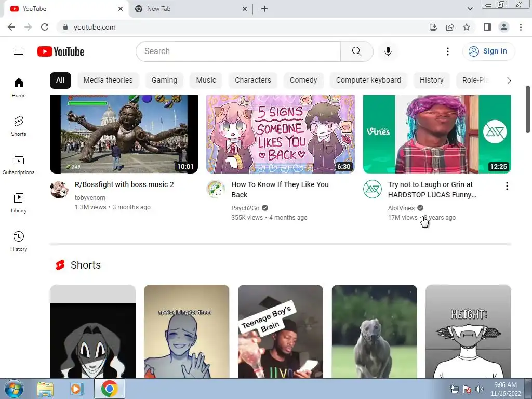
Task: Share this page via address bar icon
Action: (450, 27)
